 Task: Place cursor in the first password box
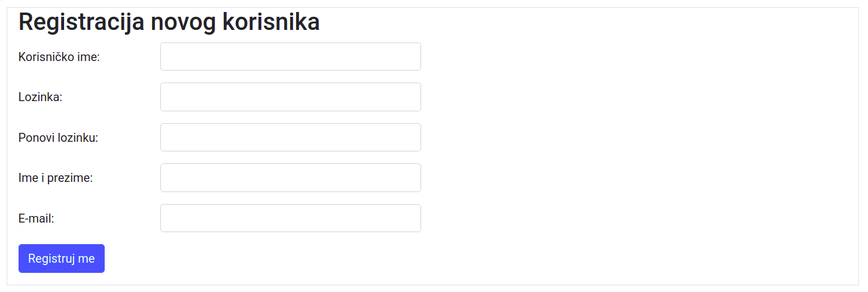290,97
